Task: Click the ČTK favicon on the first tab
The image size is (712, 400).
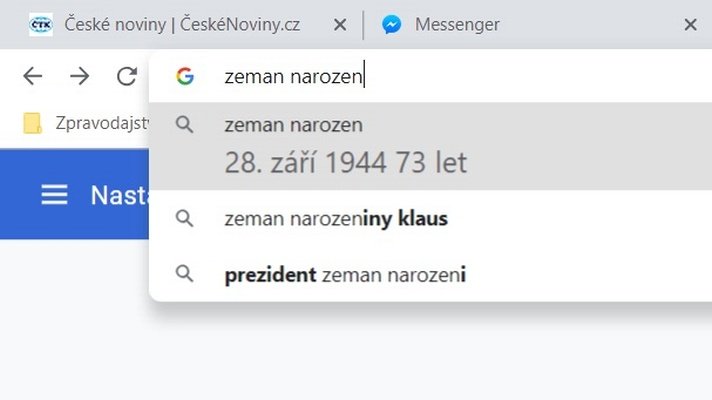Action: click(x=41, y=25)
